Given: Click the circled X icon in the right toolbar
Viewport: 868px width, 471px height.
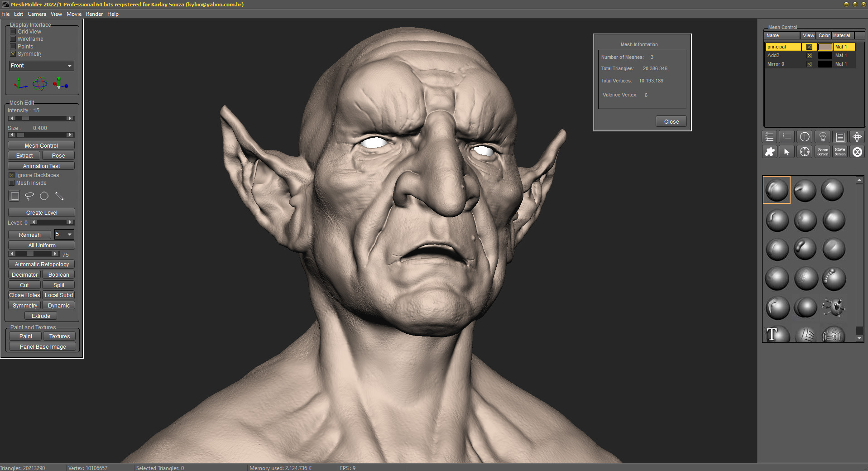Looking at the screenshot, I should point(857,152).
